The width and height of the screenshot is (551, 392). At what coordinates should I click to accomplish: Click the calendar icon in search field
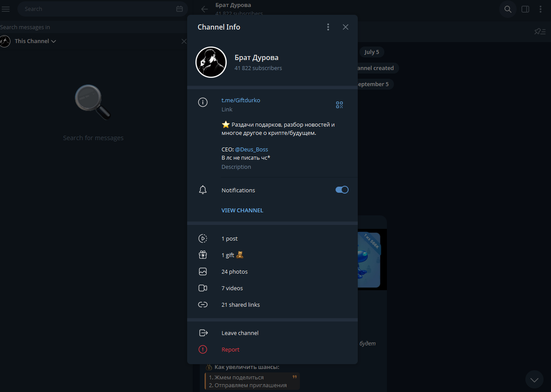[x=179, y=9]
